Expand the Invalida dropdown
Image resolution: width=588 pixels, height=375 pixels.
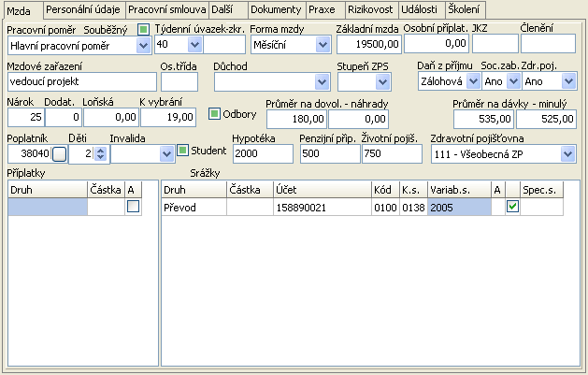click(x=166, y=153)
